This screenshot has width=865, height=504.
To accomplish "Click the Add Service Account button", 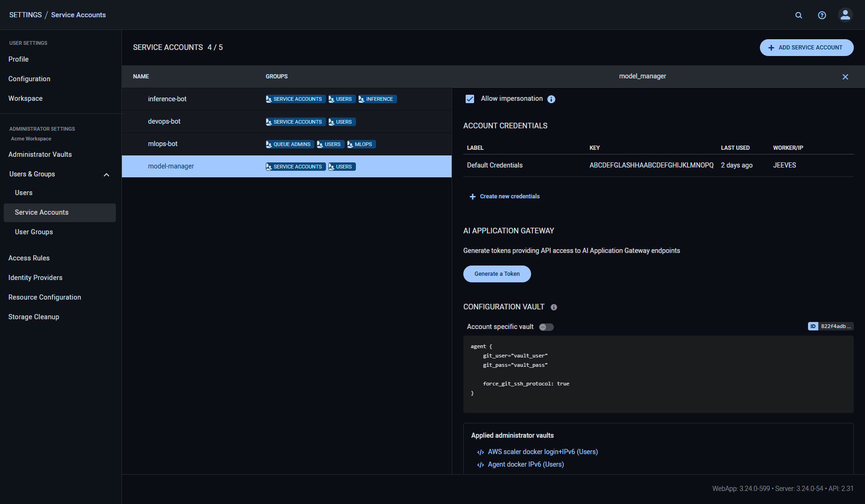I will pyautogui.click(x=806, y=47).
